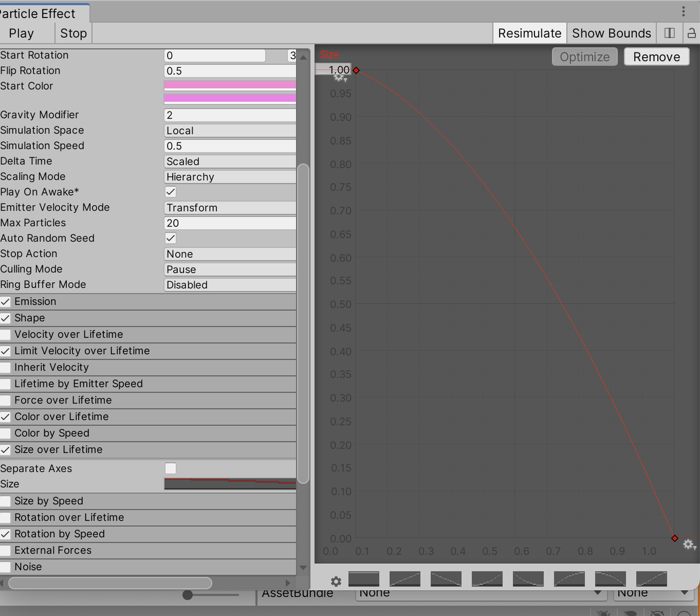
Task: Open the three-dot panel menu
Action: (x=683, y=11)
